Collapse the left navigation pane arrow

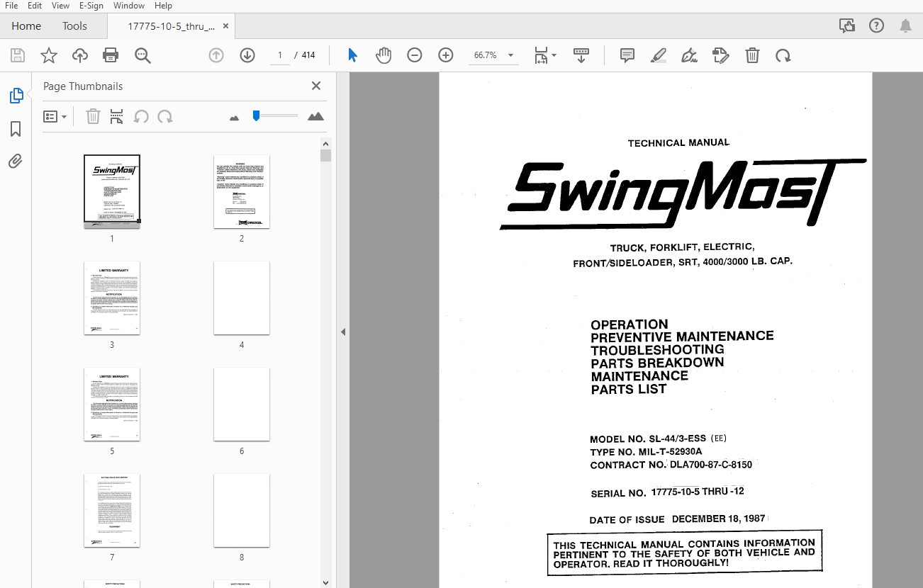343,332
